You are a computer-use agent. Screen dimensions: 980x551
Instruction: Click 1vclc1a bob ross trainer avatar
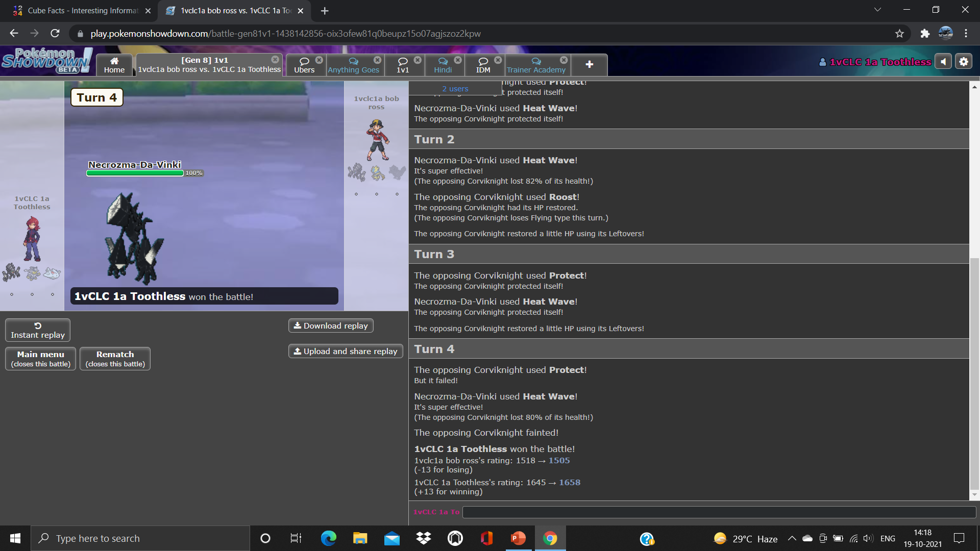pyautogui.click(x=377, y=140)
